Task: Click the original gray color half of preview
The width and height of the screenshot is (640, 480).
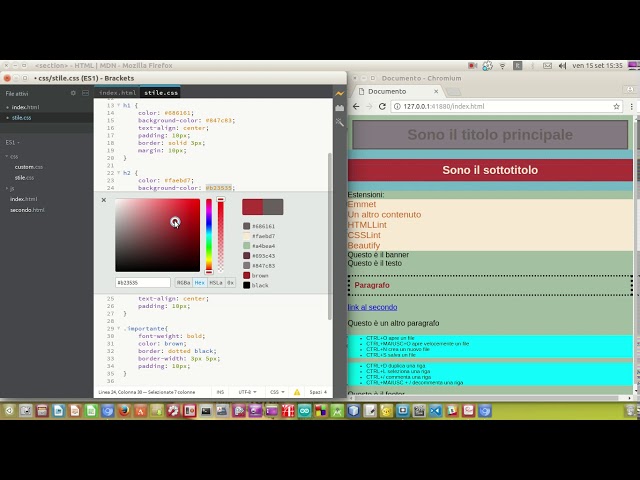Action: pyautogui.click(x=273, y=207)
